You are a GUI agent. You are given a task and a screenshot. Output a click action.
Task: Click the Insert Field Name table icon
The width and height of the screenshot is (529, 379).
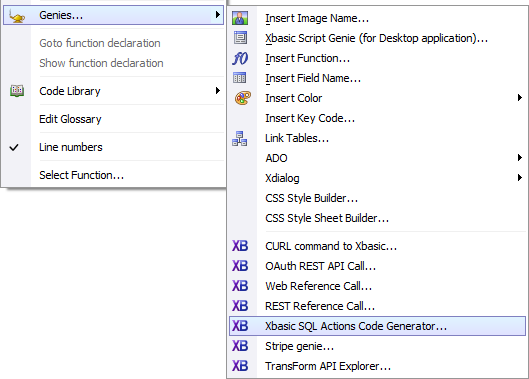coord(240,78)
